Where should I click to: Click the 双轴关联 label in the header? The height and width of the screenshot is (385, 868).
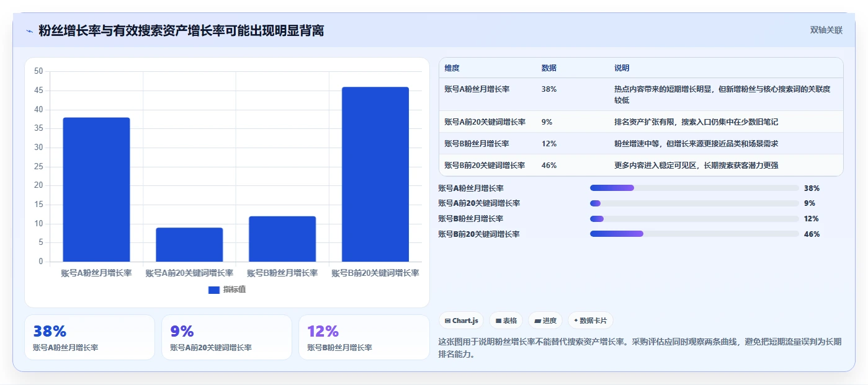[826, 30]
